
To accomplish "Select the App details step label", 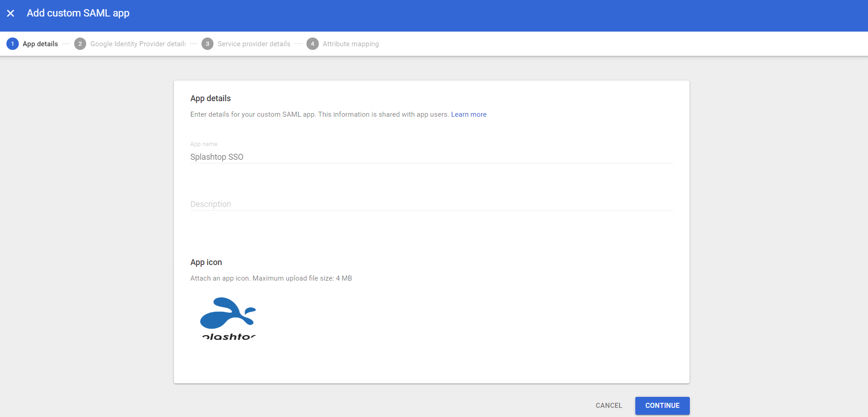I will tap(40, 44).
